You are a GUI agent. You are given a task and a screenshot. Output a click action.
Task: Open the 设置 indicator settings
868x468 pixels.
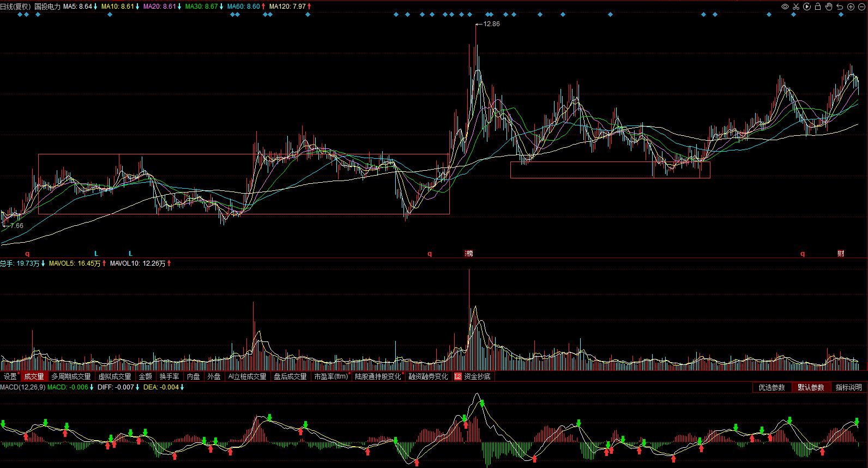(10, 376)
